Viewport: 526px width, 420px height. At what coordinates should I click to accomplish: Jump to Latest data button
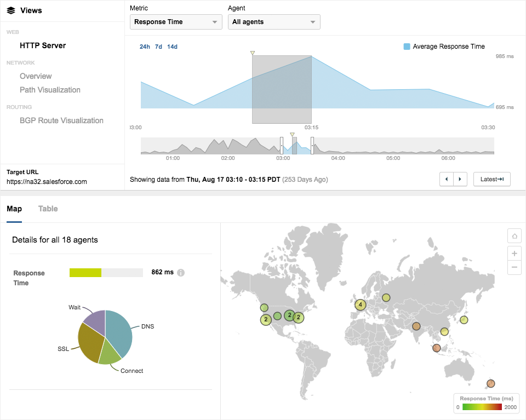tap(491, 179)
